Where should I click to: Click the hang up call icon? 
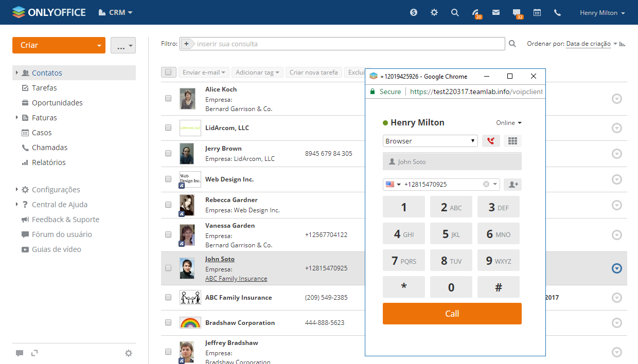[490, 141]
